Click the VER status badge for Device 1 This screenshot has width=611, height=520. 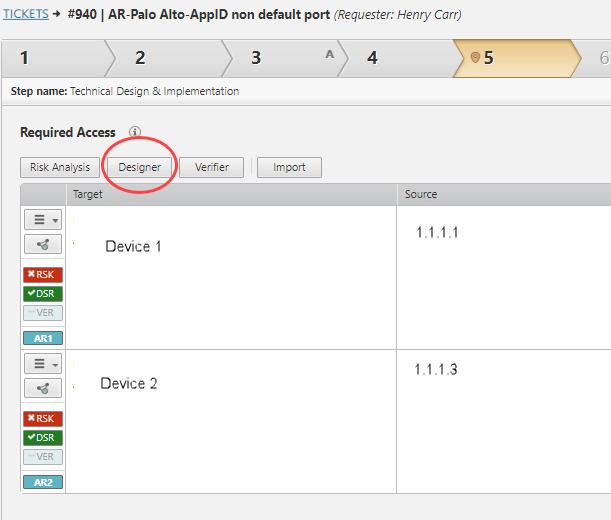[x=42, y=313]
